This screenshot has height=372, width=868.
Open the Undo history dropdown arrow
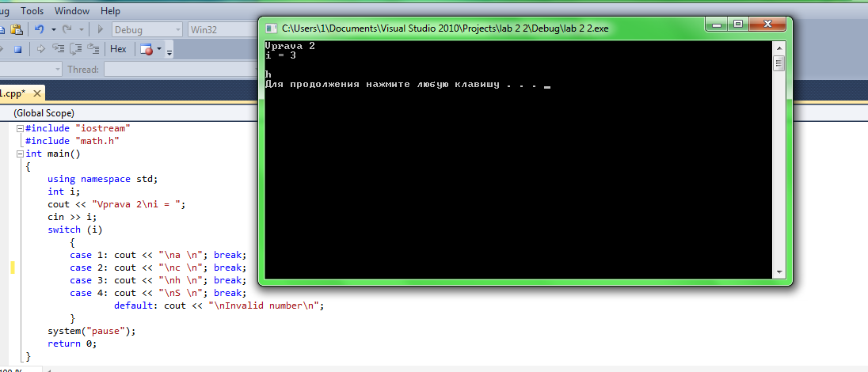[54, 30]
